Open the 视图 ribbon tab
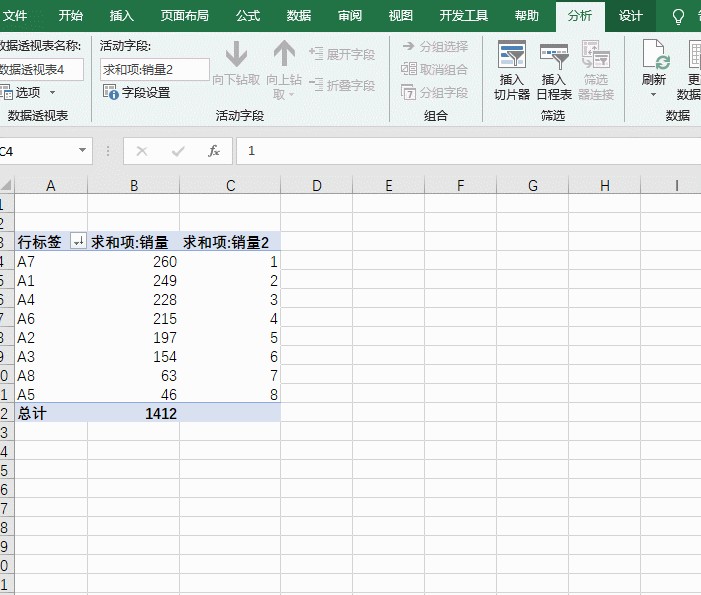 click(x=401, y=16)
